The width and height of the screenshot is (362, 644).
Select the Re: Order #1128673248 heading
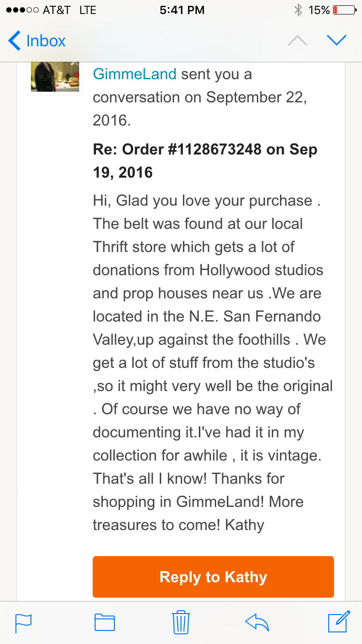pos(205,161)
